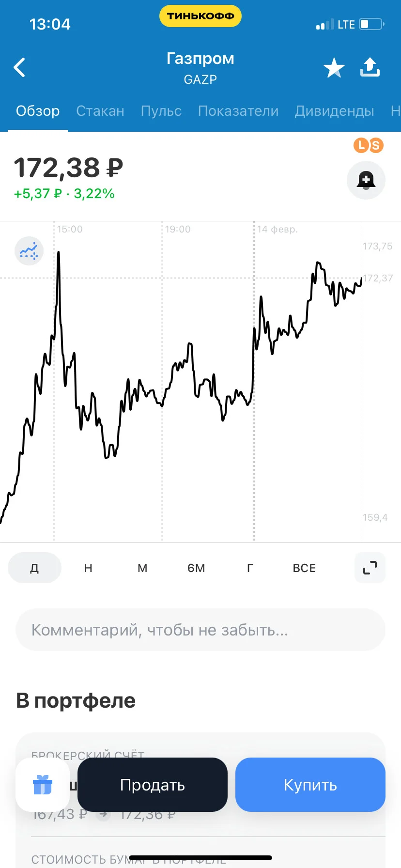This screenshot has height=868, width=401.
Task: Expand chart to fullscreen
Action: 370,568
